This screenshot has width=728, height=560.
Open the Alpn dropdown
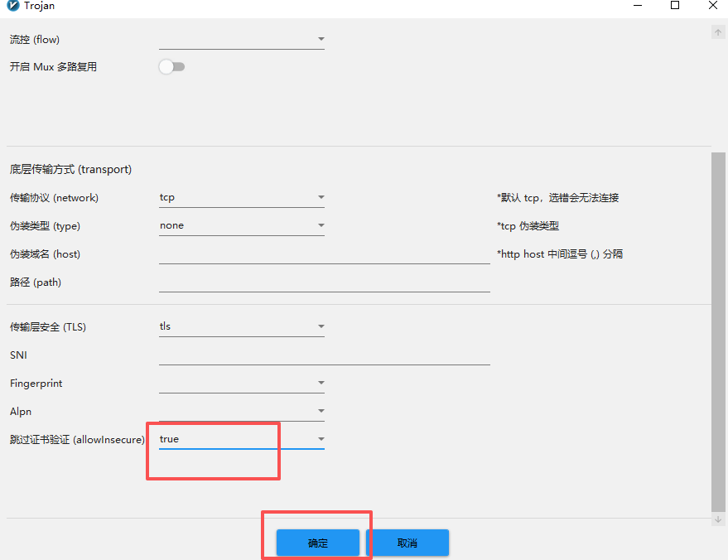point(241,412)
